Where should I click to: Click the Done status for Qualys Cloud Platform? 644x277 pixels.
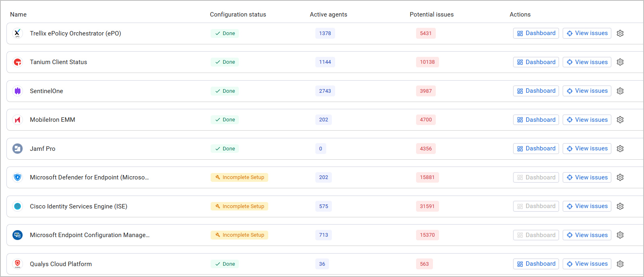[225, 264]
